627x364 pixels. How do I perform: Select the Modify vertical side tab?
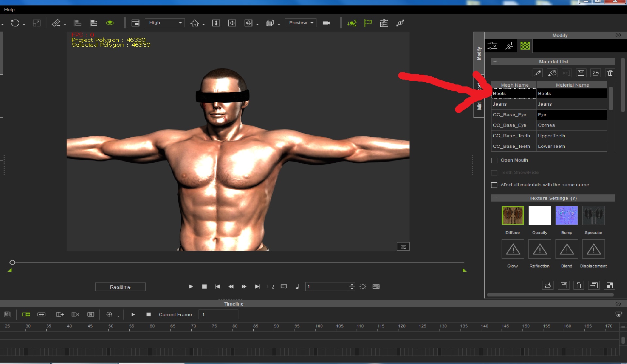pos(479,53)
